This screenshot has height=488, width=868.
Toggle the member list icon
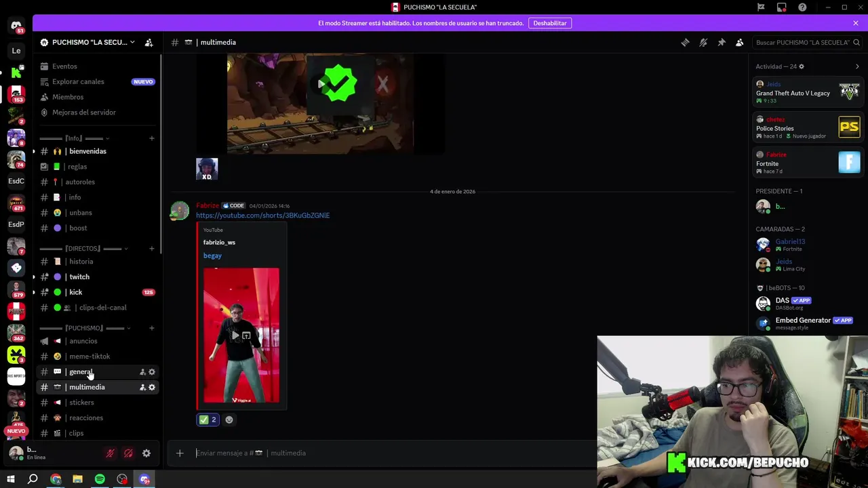coord(740,42)
